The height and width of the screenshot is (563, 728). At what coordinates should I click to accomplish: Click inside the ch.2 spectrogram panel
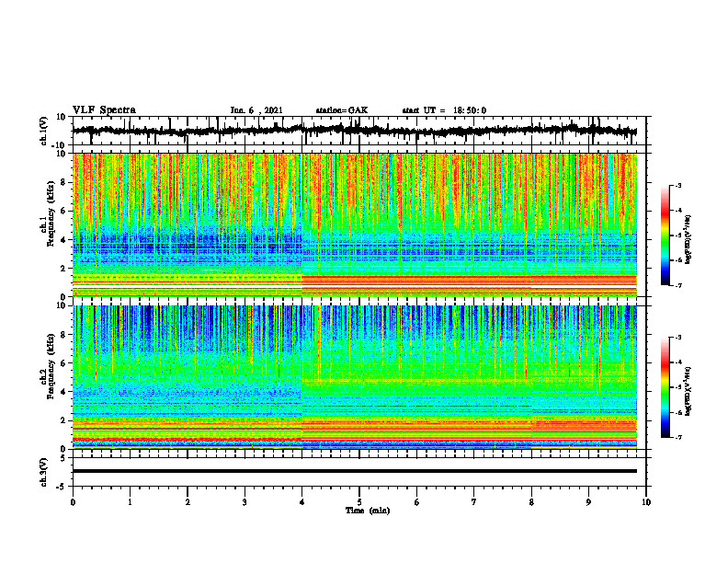click(x=354, y=377)
